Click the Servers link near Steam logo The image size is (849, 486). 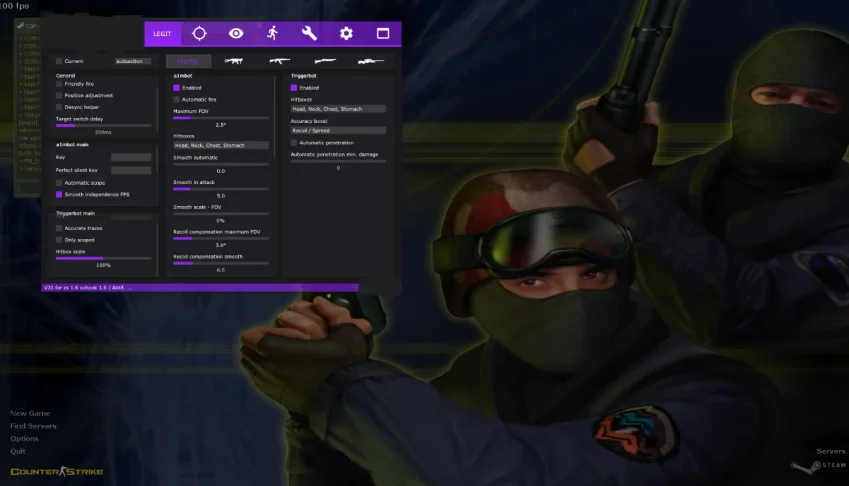831,451
